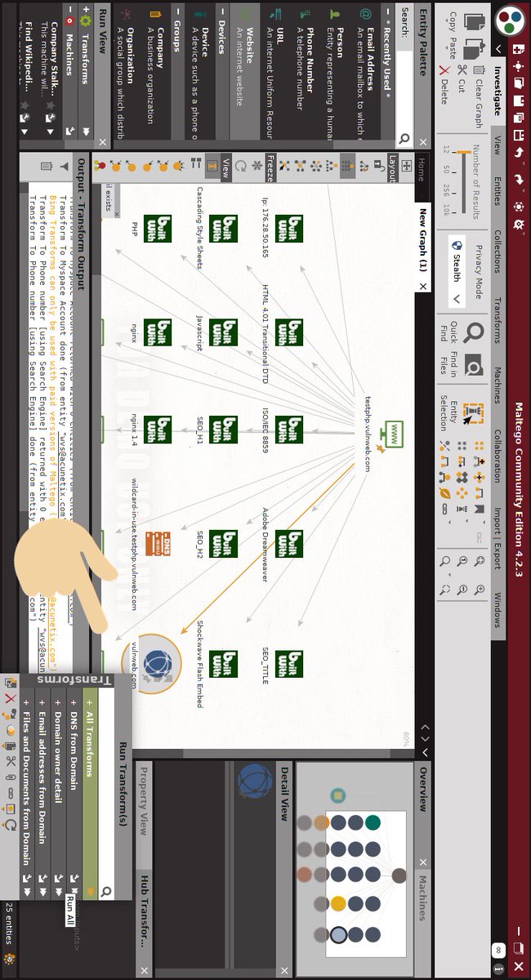
Task: Activate the Entity Selection tool
Action: (473, 414)
